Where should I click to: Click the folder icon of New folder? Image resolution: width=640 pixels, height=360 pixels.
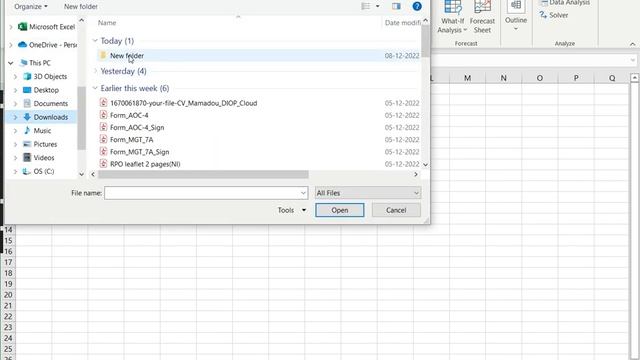[x=103, y=55]
